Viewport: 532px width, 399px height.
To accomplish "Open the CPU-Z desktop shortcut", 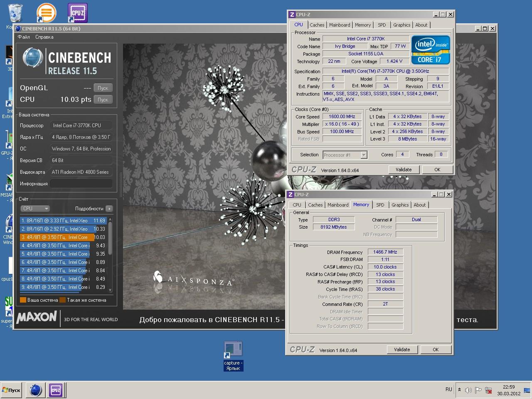I will coord(78,12).
